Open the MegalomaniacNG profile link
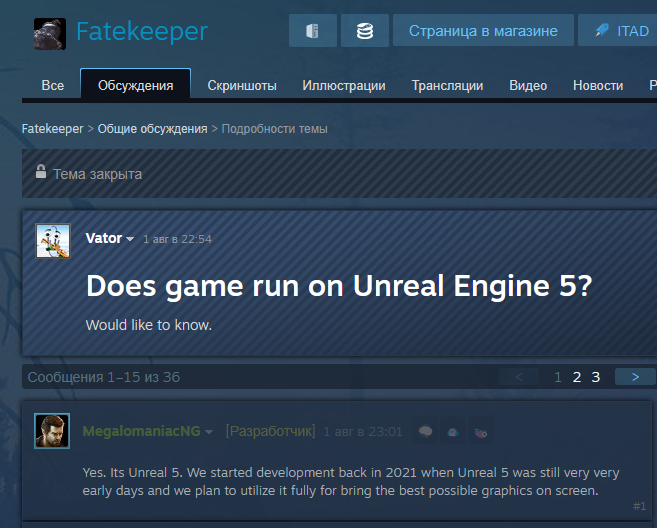The image size is (657, 528). tap(142, 431)
